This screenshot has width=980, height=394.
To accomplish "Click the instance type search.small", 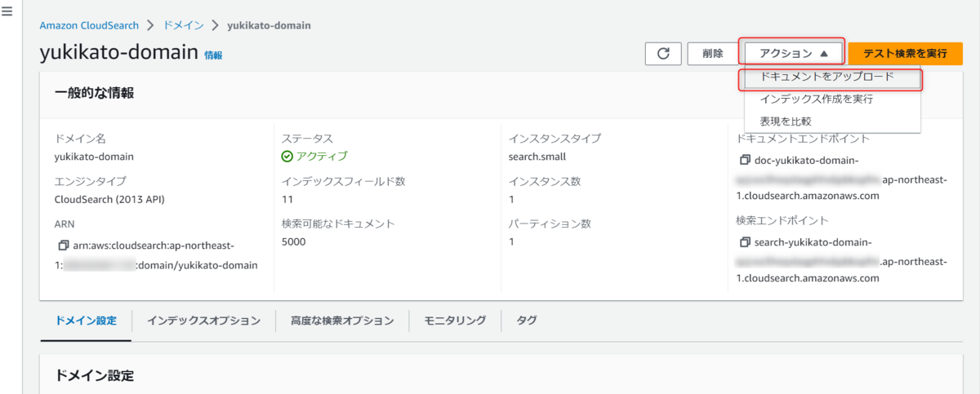I will tap(537, 157).
